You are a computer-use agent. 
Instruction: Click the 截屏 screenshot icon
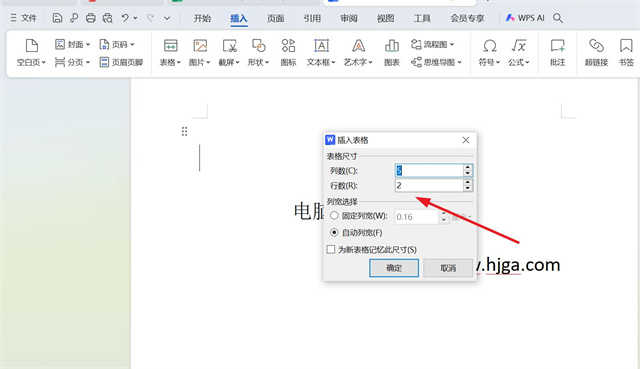[x=229, y=46]
